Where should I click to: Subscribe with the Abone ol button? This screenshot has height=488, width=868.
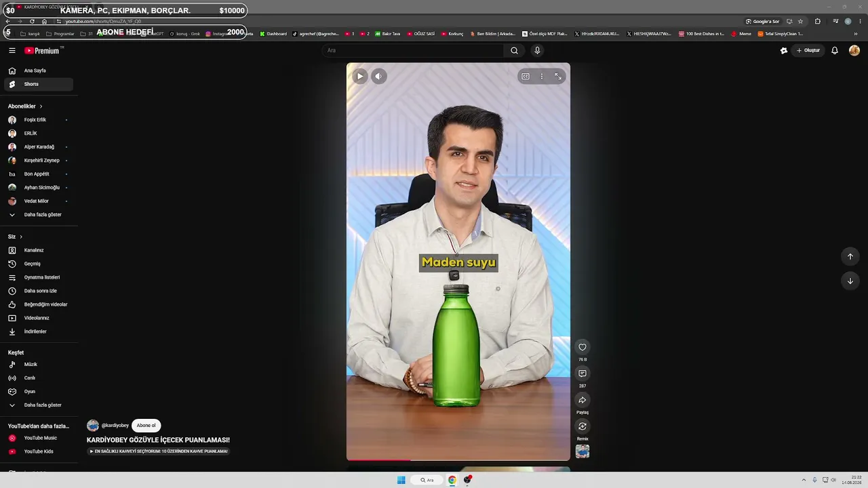point(146,426)
